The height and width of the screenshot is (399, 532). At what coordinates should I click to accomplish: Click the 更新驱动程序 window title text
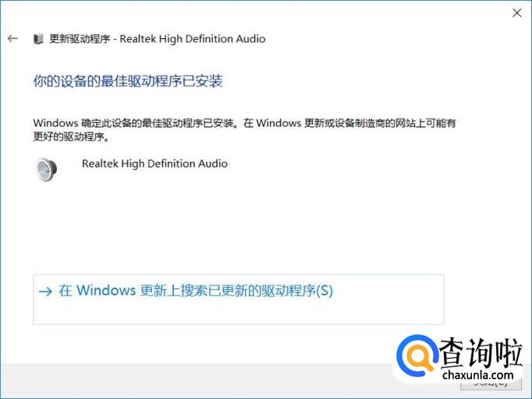coord(80,39)
